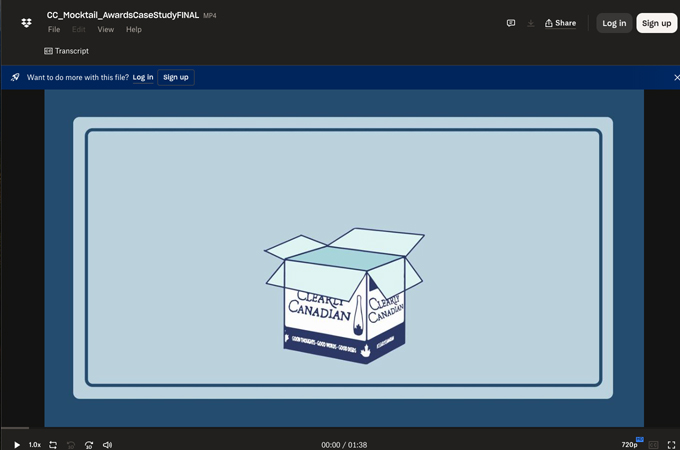
Task: Skip forward 10 seconds
Action: pyautogui.click(x=89, y=445)
